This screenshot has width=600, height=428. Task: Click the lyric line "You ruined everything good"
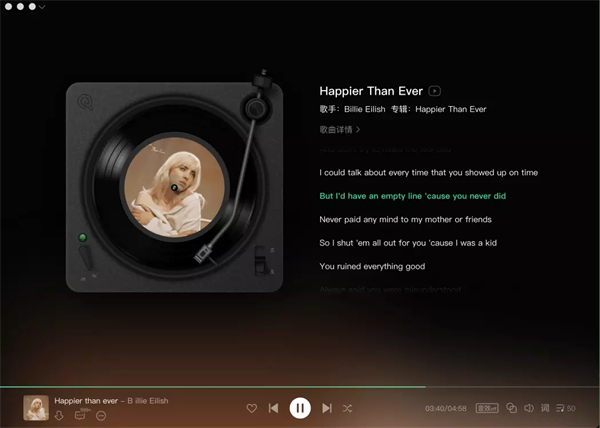(x=372, y=267)
